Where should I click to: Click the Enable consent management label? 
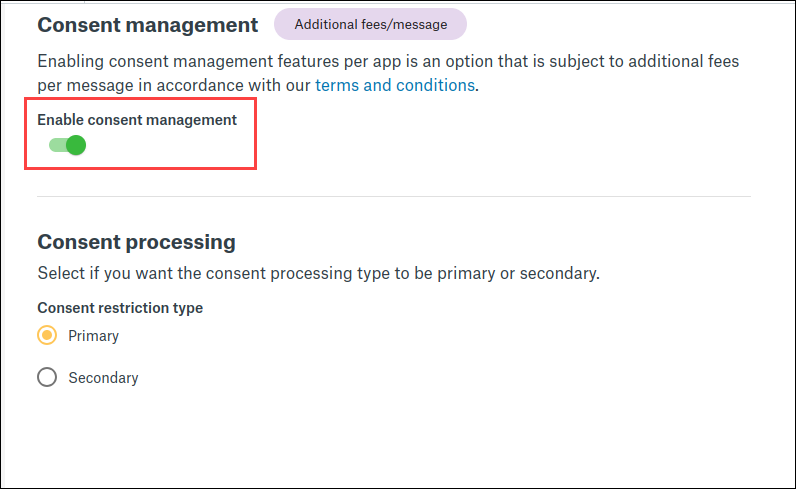[137, 120]
